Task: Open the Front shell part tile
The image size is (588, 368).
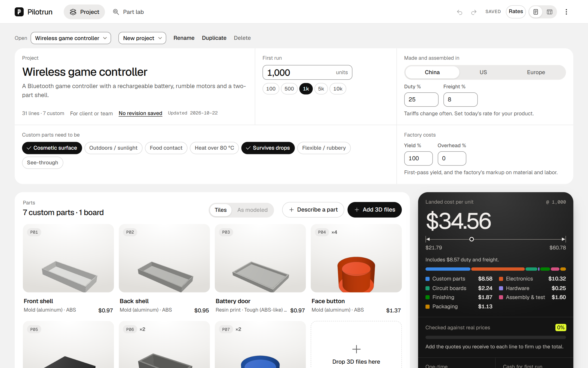Action: 68,269
